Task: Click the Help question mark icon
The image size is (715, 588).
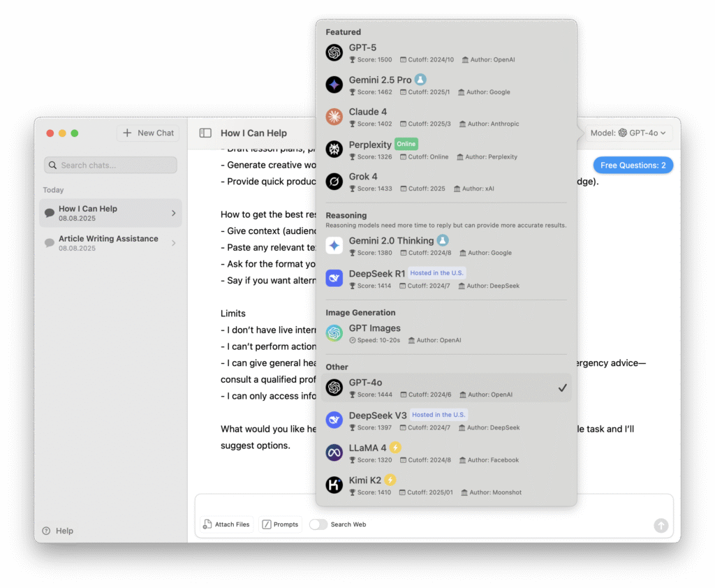Action: point(46,531)
